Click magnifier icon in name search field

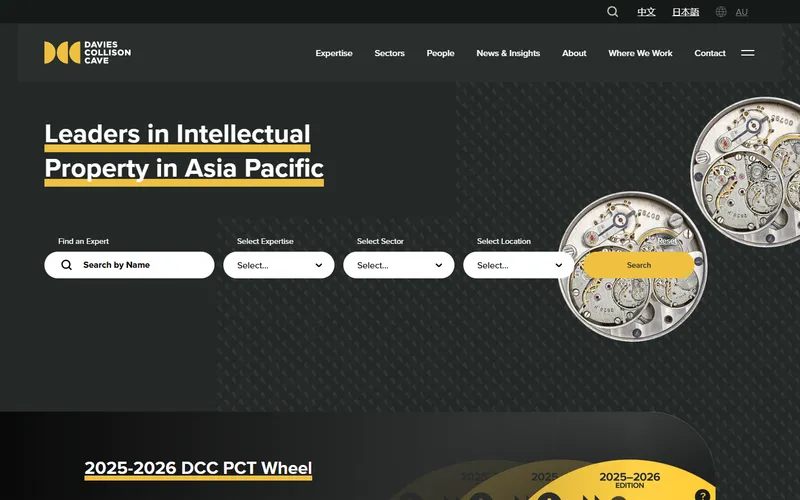click(66, 265)
